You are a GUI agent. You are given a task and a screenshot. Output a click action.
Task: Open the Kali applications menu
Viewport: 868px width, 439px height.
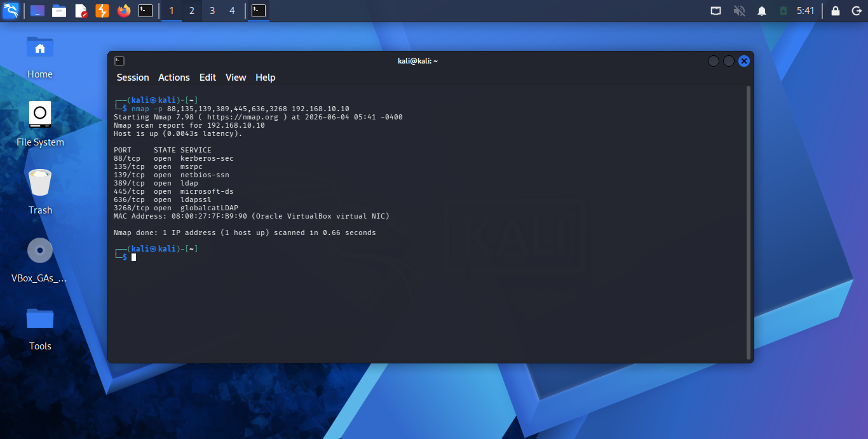11,11
